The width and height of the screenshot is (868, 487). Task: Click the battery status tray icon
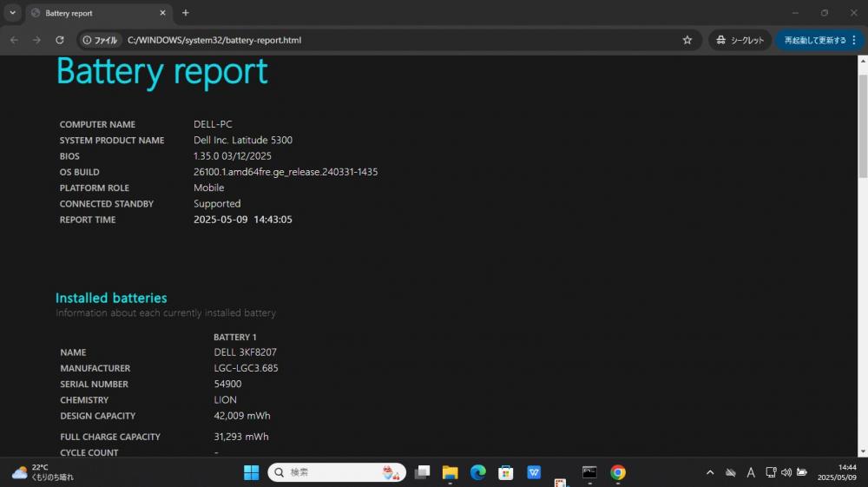801,472
